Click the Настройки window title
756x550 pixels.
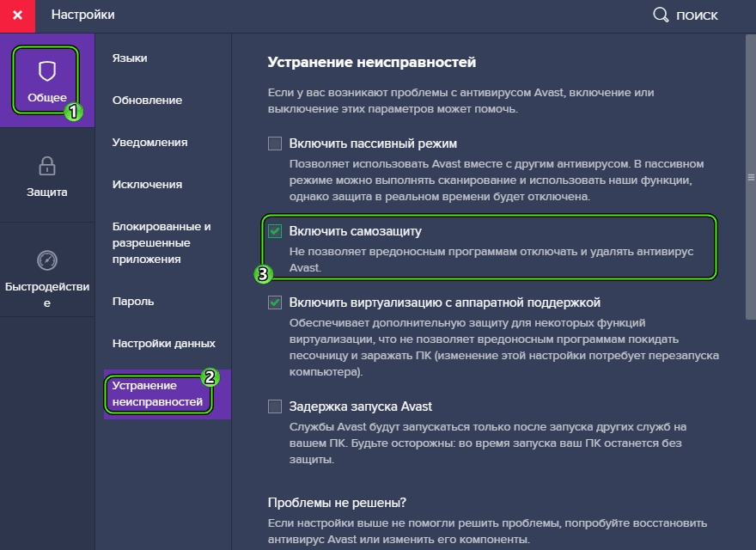click(83, 15)
